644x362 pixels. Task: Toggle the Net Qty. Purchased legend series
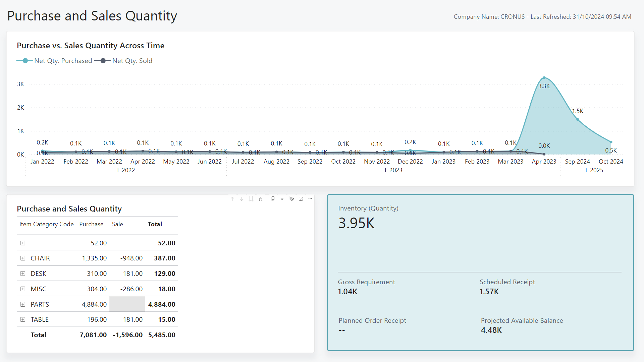point(63,61)
